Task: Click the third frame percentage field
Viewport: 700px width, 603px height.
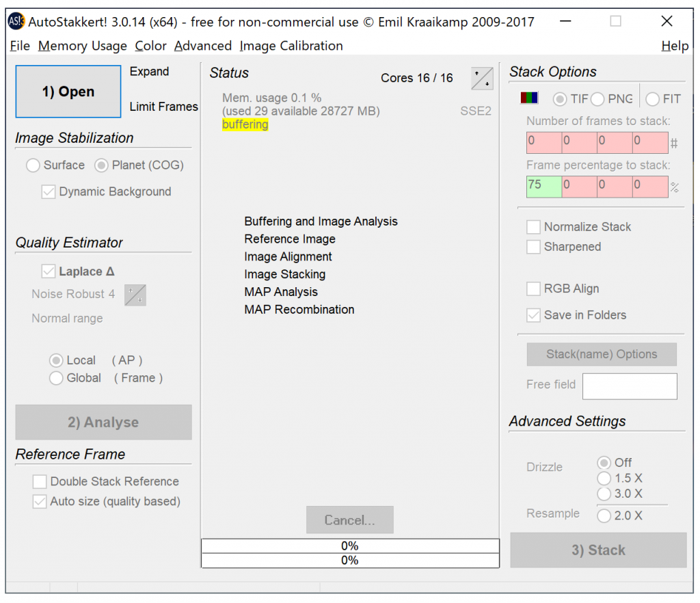Action: point(615,187)
